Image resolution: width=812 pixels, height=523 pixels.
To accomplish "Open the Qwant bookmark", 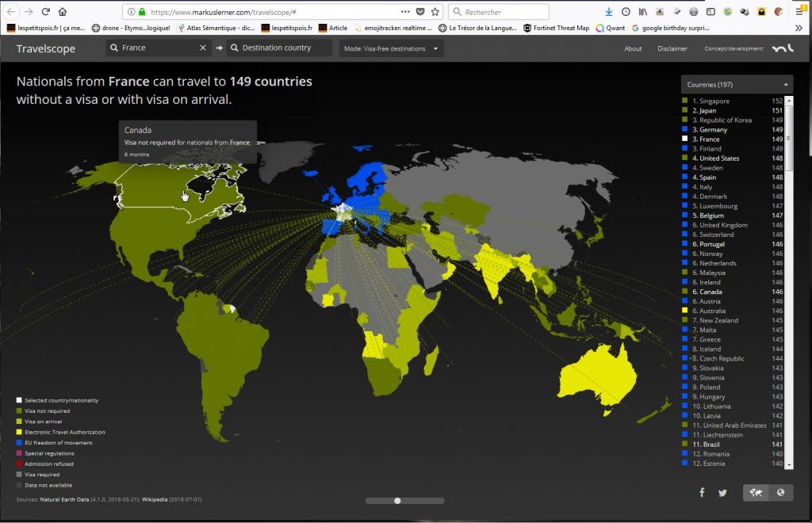I will [x=611, y=28].
